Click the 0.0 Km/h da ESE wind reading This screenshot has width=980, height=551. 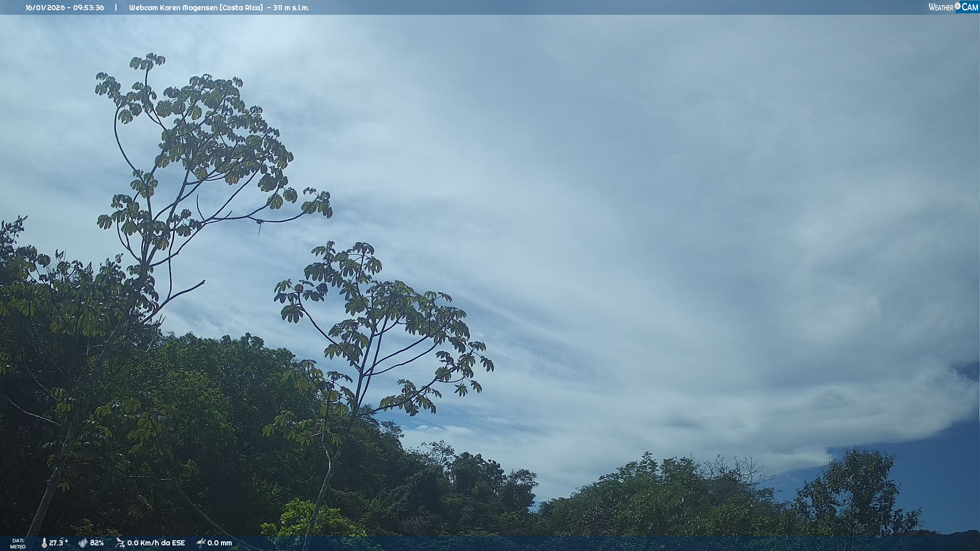[x=156, y=543]
